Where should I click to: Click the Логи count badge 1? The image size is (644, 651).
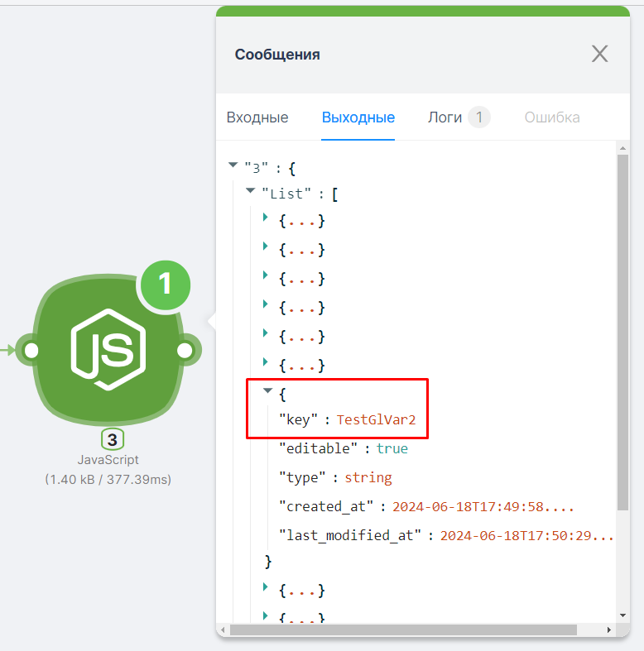479,117
